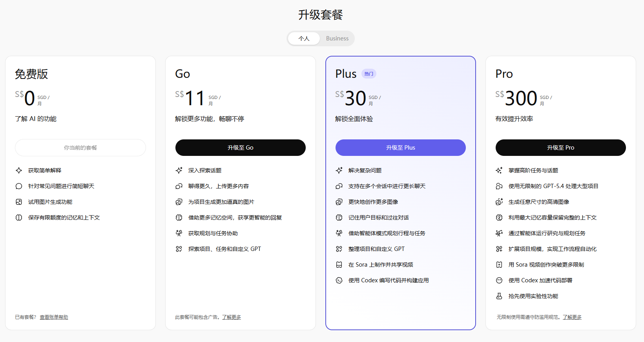The width and height of the screenshot is (644, 342).
Task: Click memory icon beside 借助更多记忆空间
Action: tap(179, 218)
